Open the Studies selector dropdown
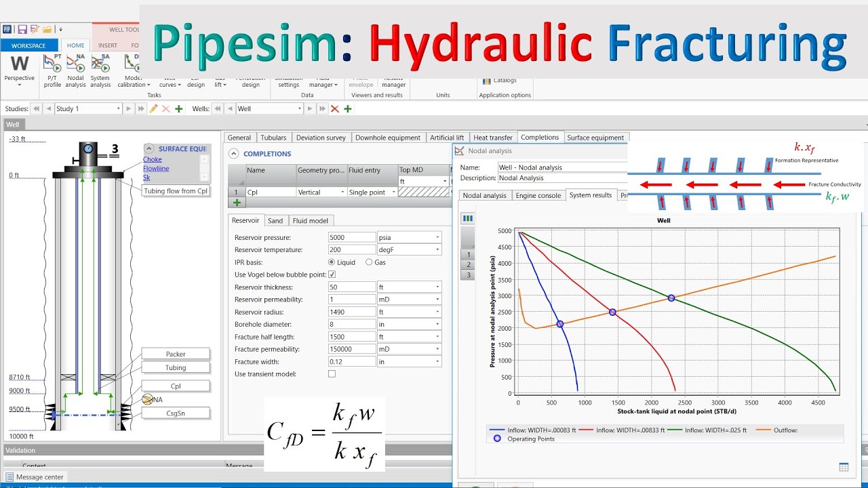This screenshot has width=868, height=488. point(118,108)
